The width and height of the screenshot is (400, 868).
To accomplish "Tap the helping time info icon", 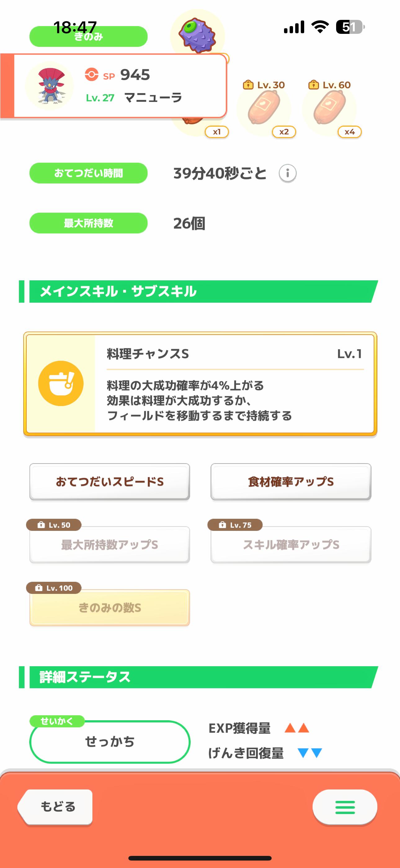I will [287, 174].
